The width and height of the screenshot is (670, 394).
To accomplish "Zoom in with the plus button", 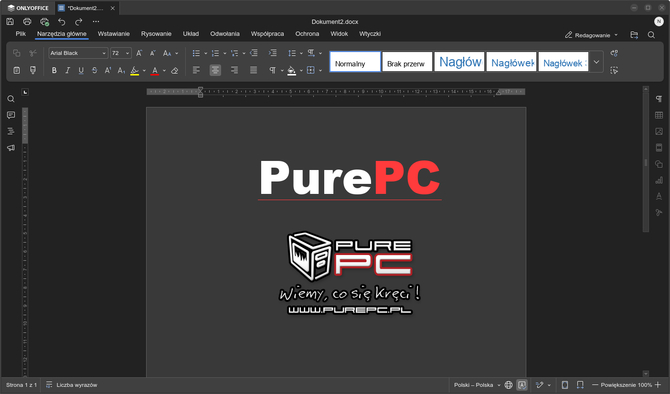I will [658, 385].
